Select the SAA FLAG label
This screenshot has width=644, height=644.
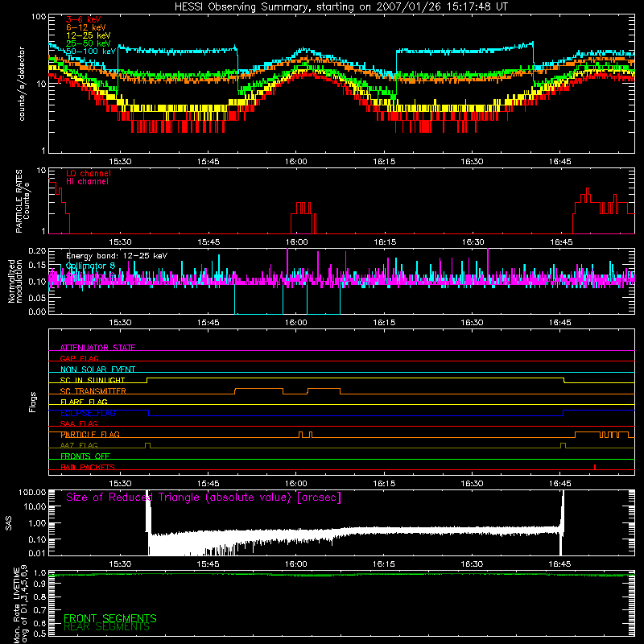tap(79, 423)
